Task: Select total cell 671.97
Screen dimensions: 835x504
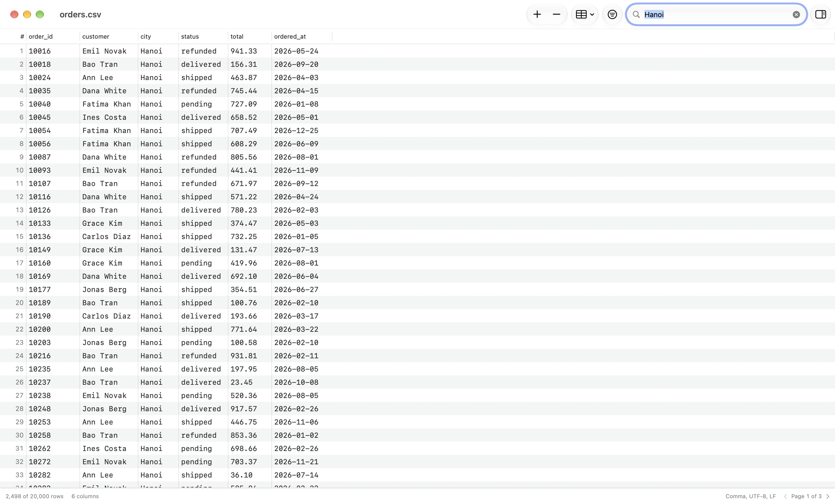Action: 250,183
